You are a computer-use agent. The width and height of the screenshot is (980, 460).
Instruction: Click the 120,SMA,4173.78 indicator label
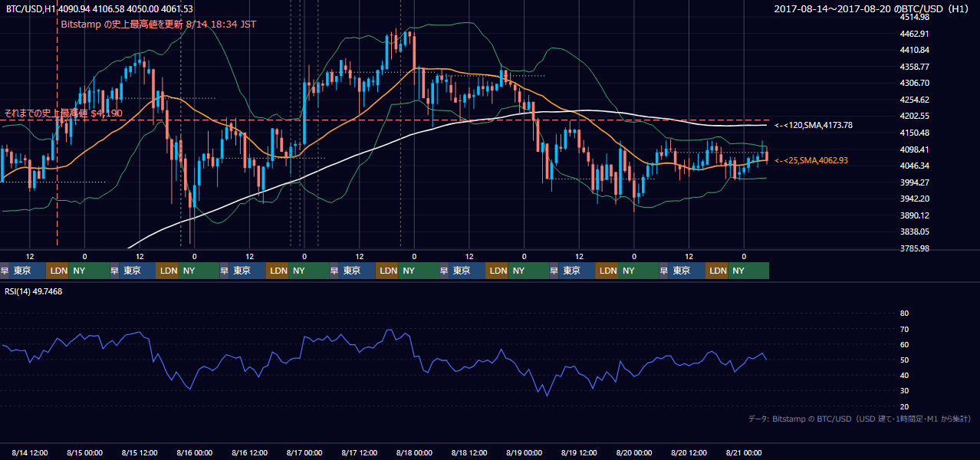(x=814, y=125)
